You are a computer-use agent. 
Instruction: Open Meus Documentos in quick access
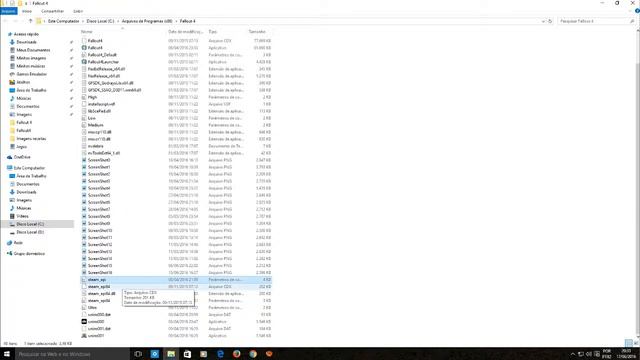pyautogui.click(x=33, y=50)
